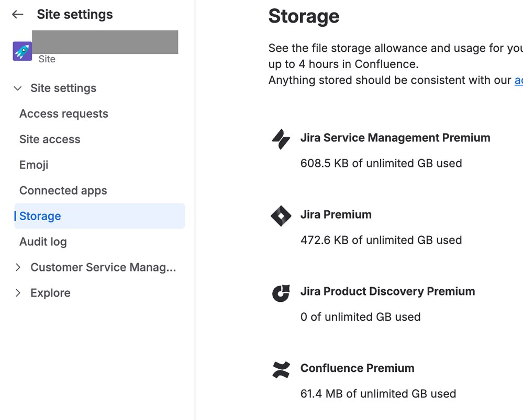Click the Jira Service Management product icon
The width and height of the screenshot is (523, 420).
coord(281,139)
